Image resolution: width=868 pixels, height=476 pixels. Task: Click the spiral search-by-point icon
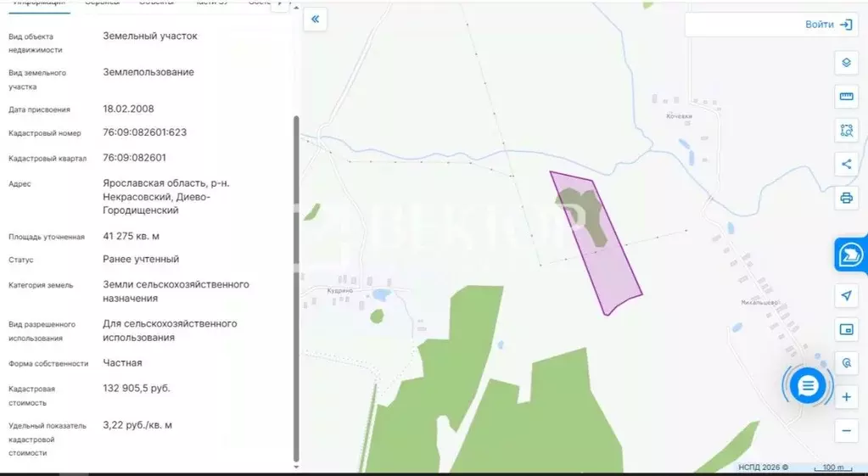tap(846, 363)
